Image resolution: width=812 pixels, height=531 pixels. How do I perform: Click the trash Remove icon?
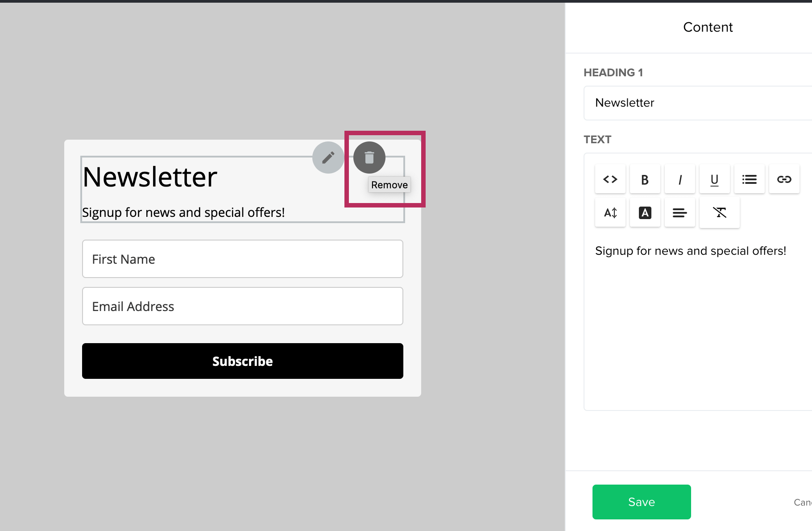coord(369,158)
